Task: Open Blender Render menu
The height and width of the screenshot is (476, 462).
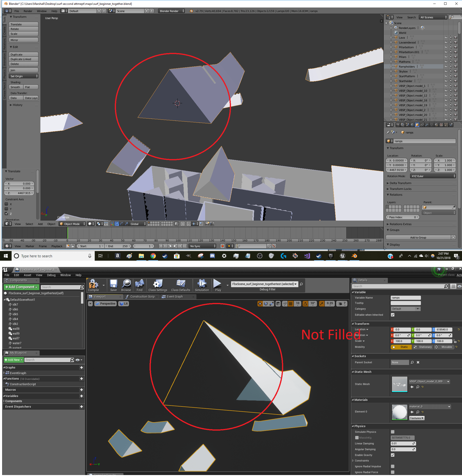Action: tap(28, 11)
